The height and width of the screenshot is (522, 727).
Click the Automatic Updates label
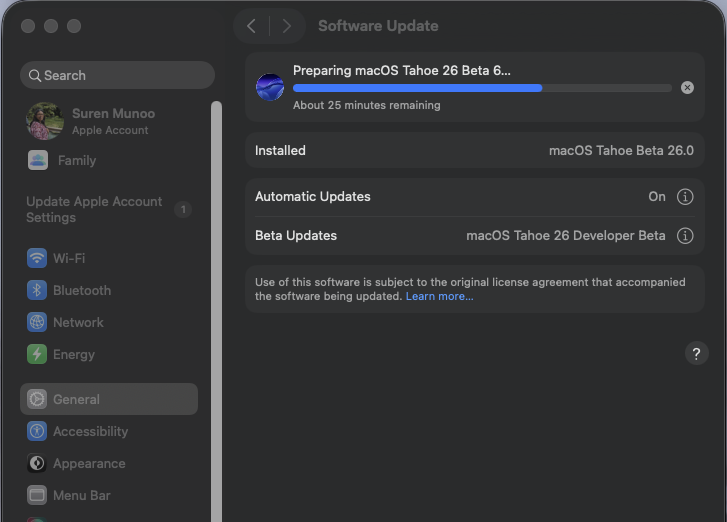point(312,197)
